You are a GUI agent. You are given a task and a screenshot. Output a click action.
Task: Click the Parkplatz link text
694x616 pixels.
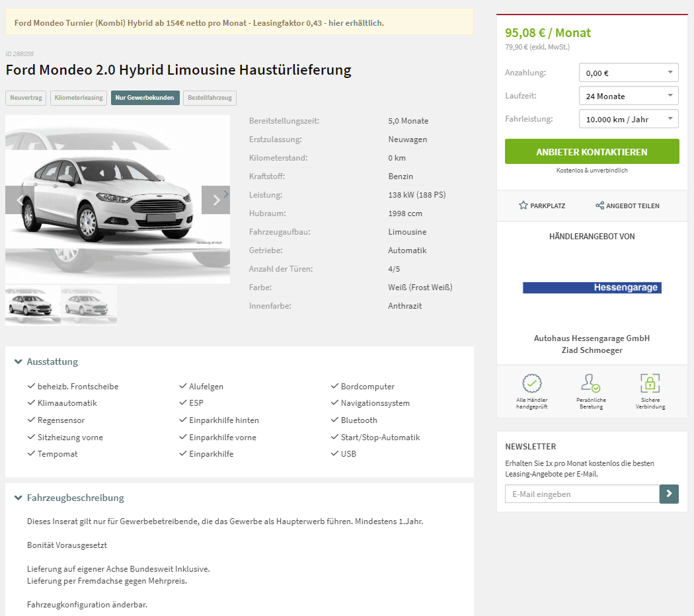click(547, 206)
